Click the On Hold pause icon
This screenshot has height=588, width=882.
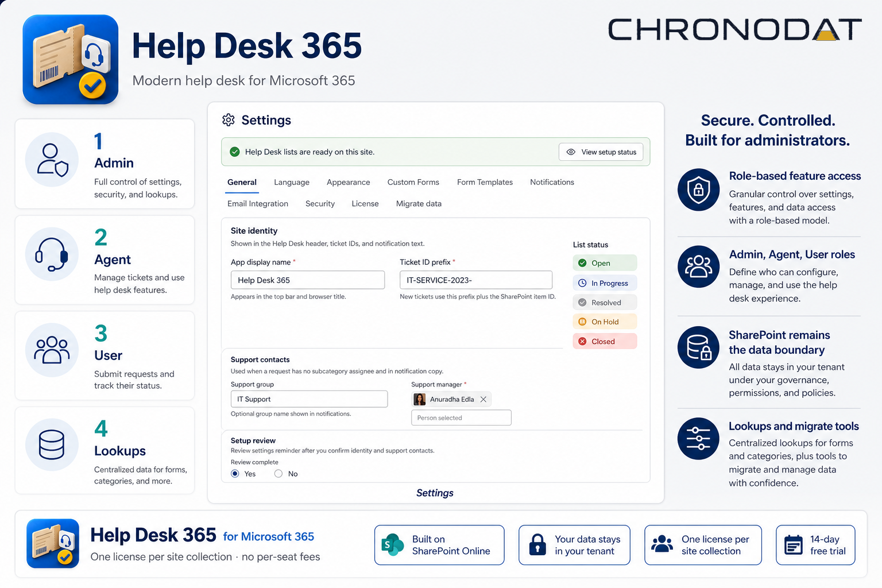point(582,322)
